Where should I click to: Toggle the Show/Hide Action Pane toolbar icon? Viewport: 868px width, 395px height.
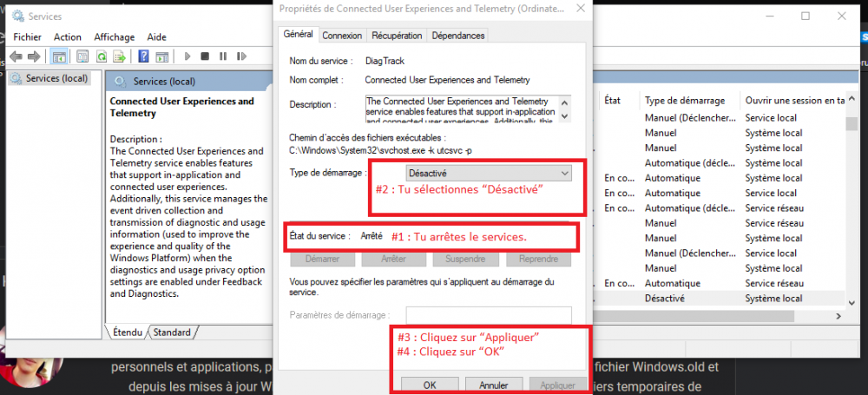[161, 56]
